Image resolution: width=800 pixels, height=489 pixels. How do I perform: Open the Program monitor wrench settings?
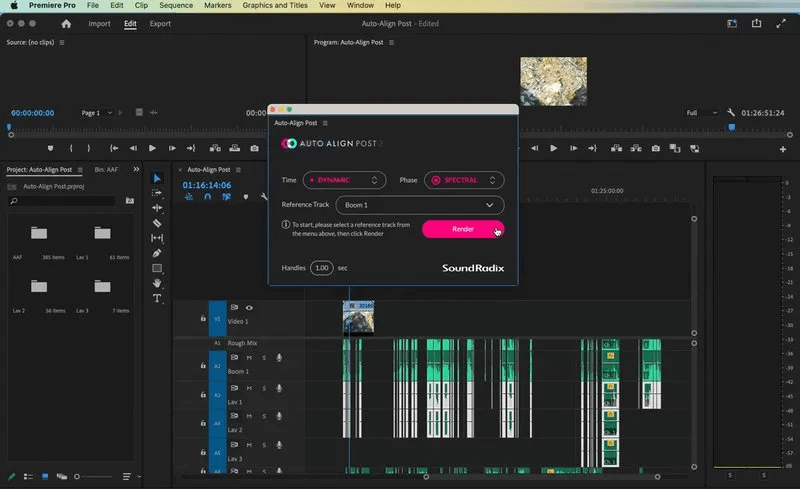(x=731, y=113)
